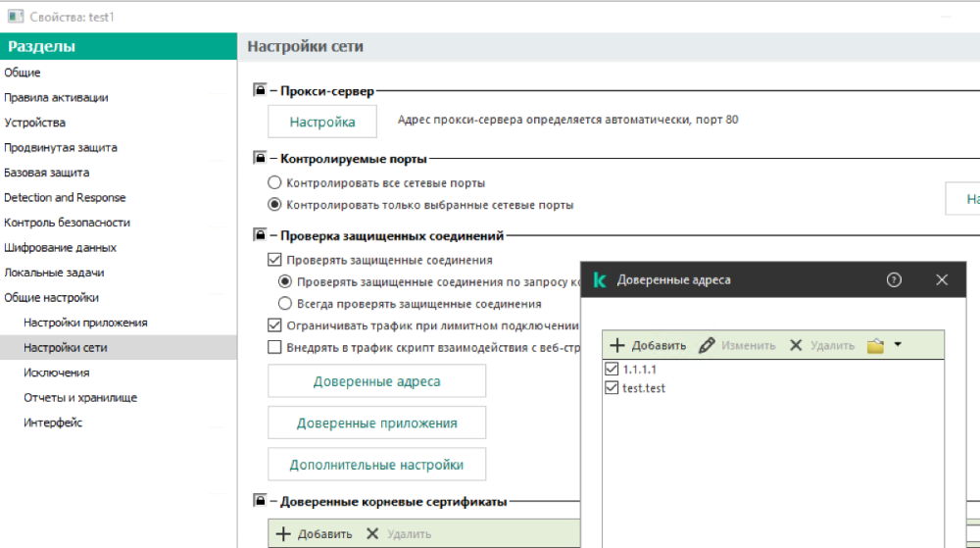Open Правила активации section
The height and width of the screenshot is (548, 980).
pyautogui.click(x=119, y=97)
